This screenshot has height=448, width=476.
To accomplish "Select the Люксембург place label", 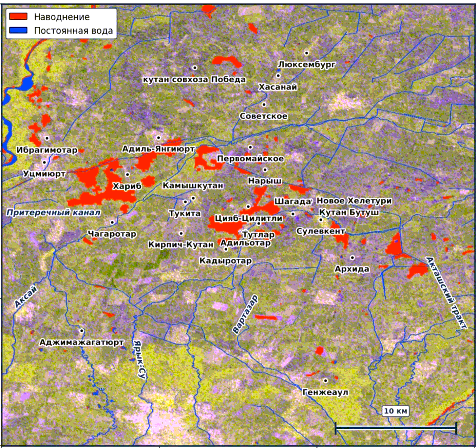I will coord(307,64).
